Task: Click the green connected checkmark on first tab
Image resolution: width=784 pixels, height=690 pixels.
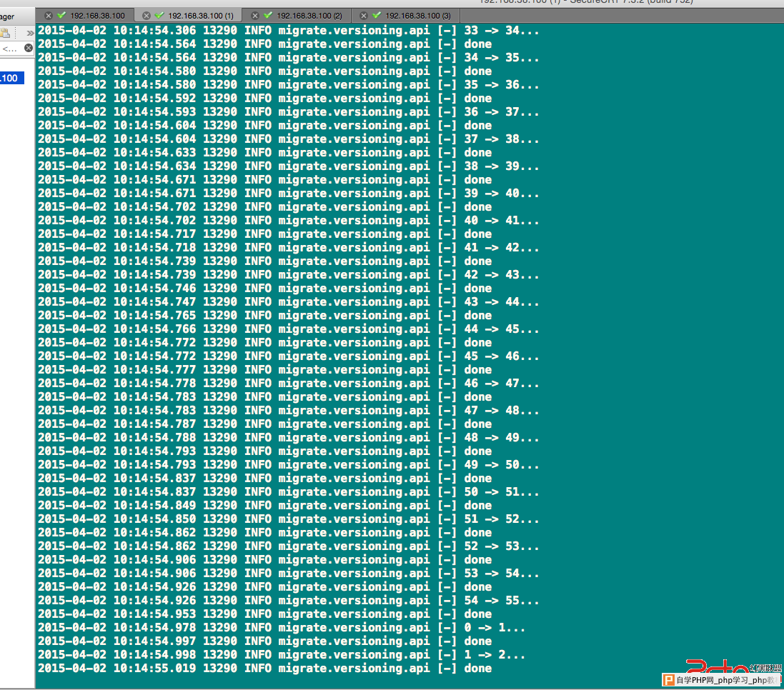Action: (61, 15)
